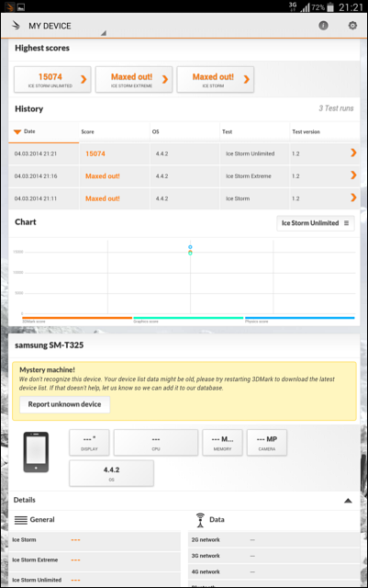The image size is (368, 588).
Task: Tap the CAMERA MP spec tile
Action: pos(267,443)
